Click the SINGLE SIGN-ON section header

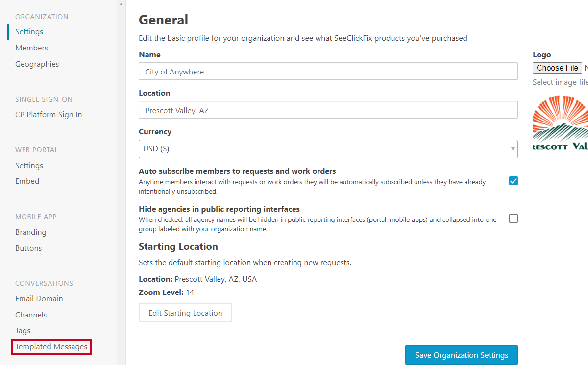pyautogui.click(x=44, y=99)
